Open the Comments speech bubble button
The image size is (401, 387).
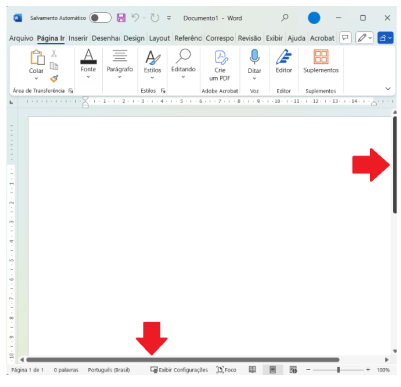tap(345, 38)
